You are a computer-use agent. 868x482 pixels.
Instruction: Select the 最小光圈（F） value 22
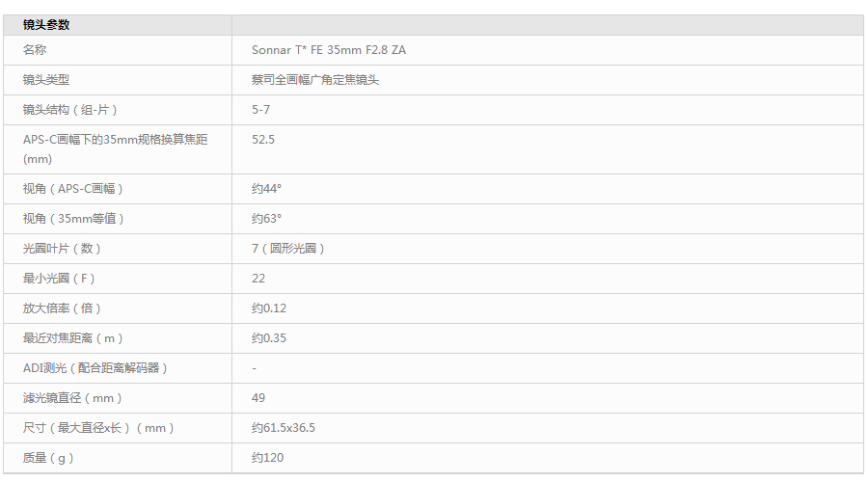click(x=258, y=279)
